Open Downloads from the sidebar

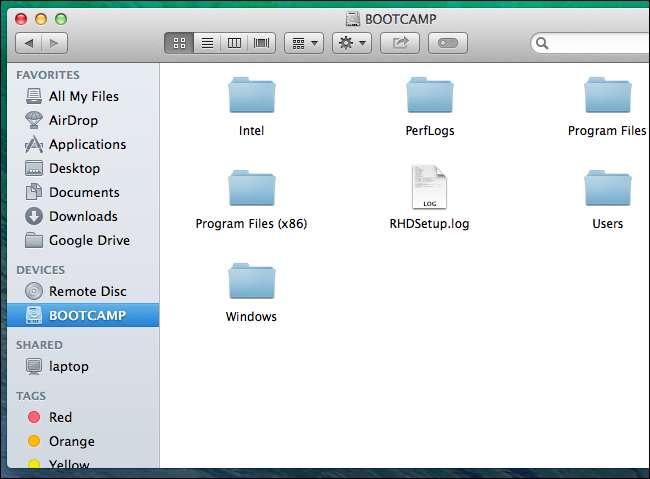(83, 216)
